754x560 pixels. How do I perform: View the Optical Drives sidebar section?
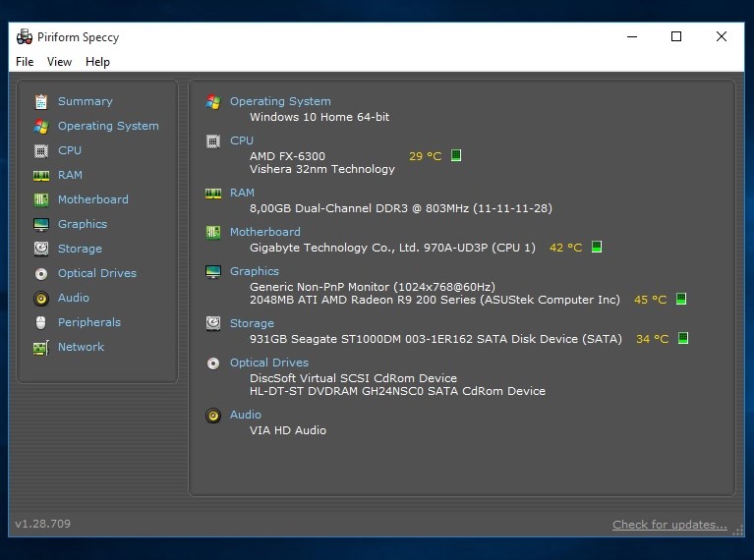[x=97, y=273]
